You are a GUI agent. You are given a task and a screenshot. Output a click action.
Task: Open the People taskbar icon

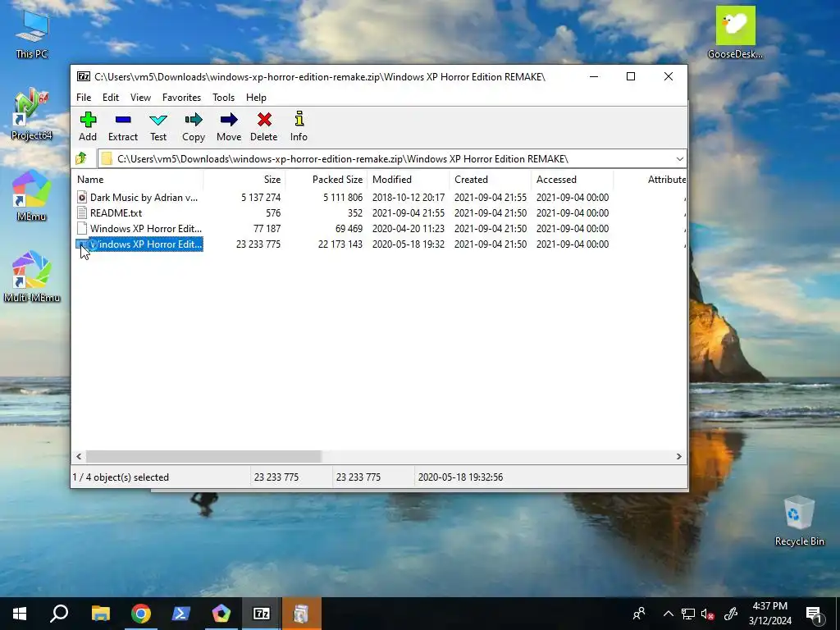click(638, 614)
